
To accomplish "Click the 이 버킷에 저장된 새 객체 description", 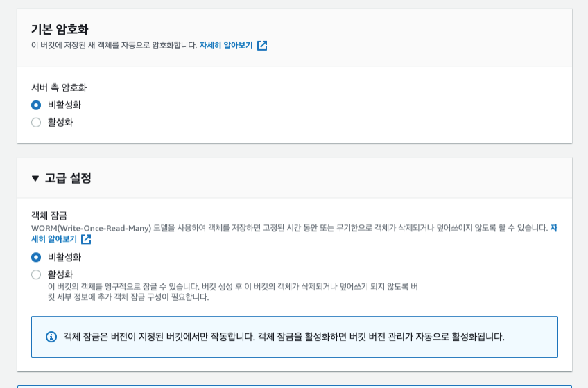I will [114, 45].
